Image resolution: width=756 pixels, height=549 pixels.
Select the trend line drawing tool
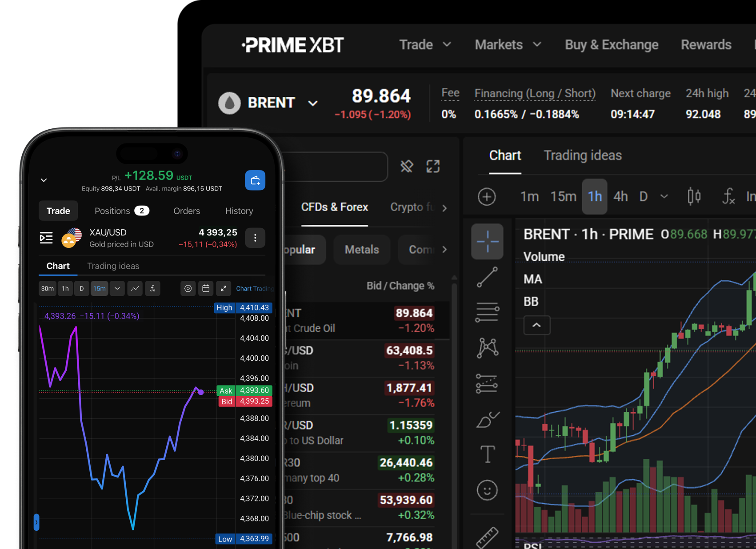click(x=487, y=277)
